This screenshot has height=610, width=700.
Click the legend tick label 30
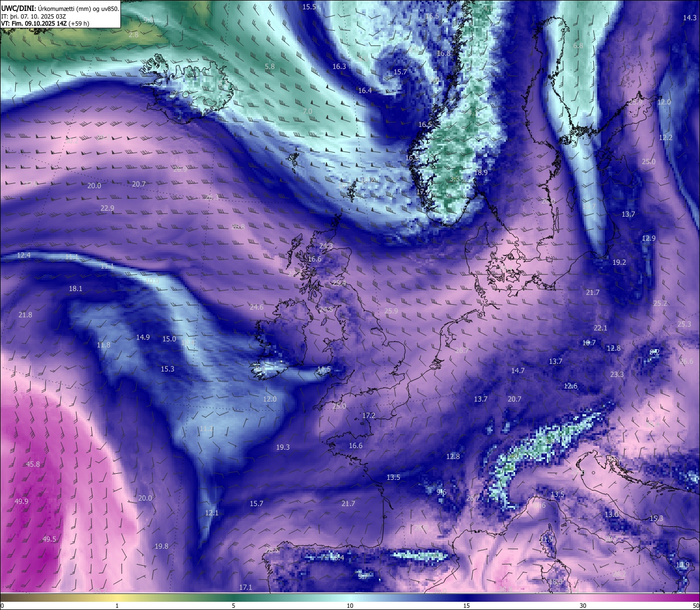(583, 606)
